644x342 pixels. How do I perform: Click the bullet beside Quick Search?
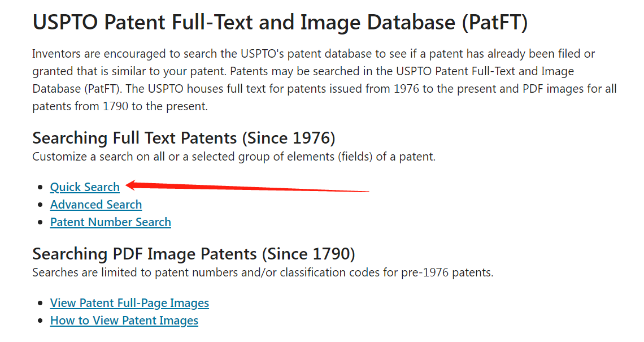pos(40,188)
